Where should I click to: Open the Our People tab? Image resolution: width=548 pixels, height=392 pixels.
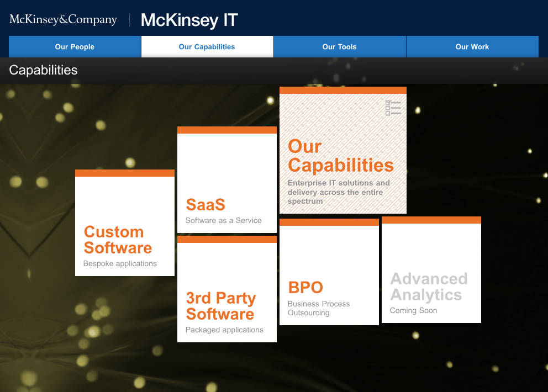click(75, 46)
